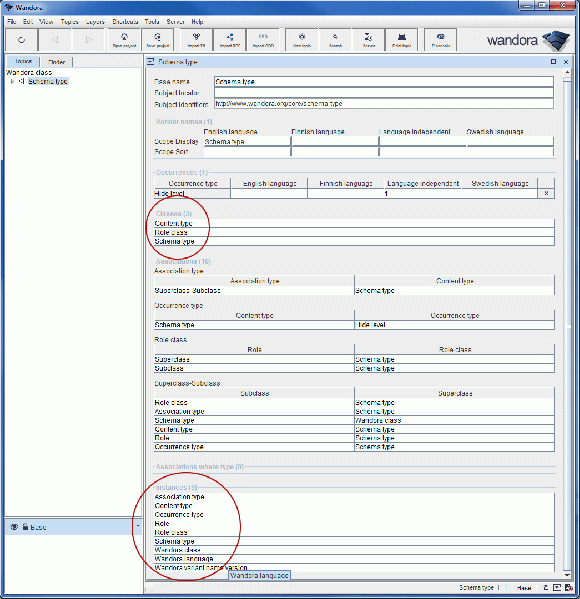Open the Role instance in the Instances list
Image resolution: width=580 pixels, height=599 pixels.
(162, 523)
